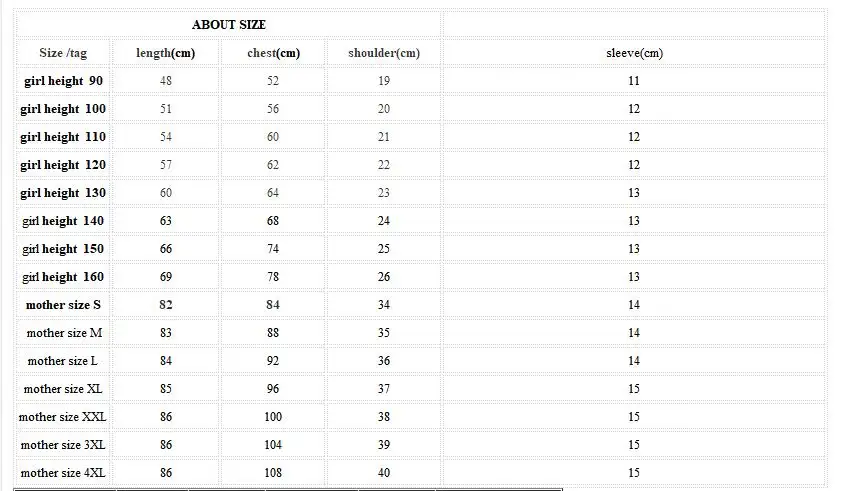Click the ABOUT SIZE table heading

click(229, 25)
